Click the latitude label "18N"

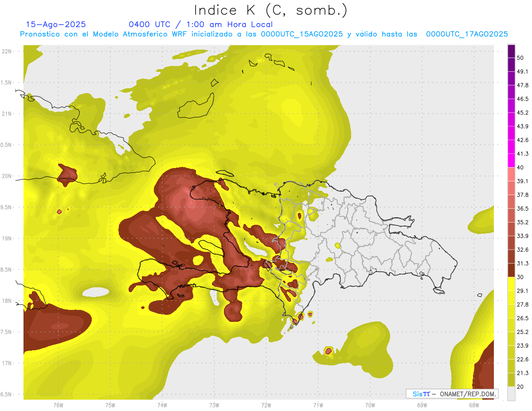(7, 301)
